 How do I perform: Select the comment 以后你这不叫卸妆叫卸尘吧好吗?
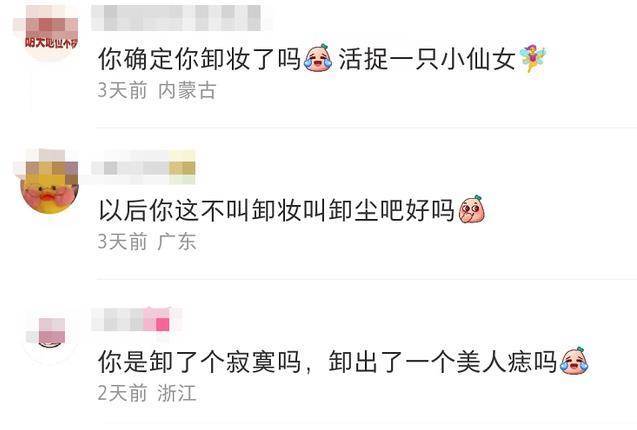point(277,211)
